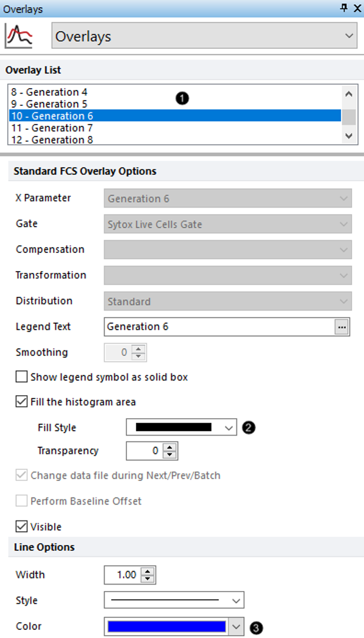Close the Overlays panel
Image resolution: width=364 pixels, height=638 pixels.
(x=357, y=8)
